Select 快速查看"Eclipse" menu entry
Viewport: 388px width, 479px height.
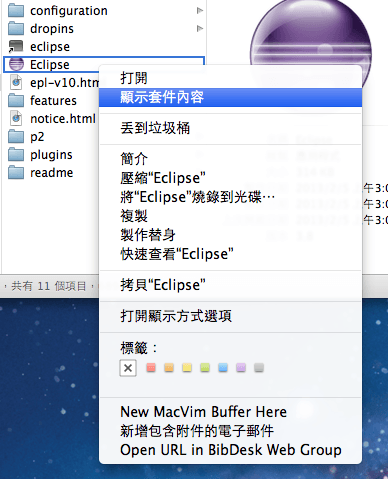click(x=230, y=254)
